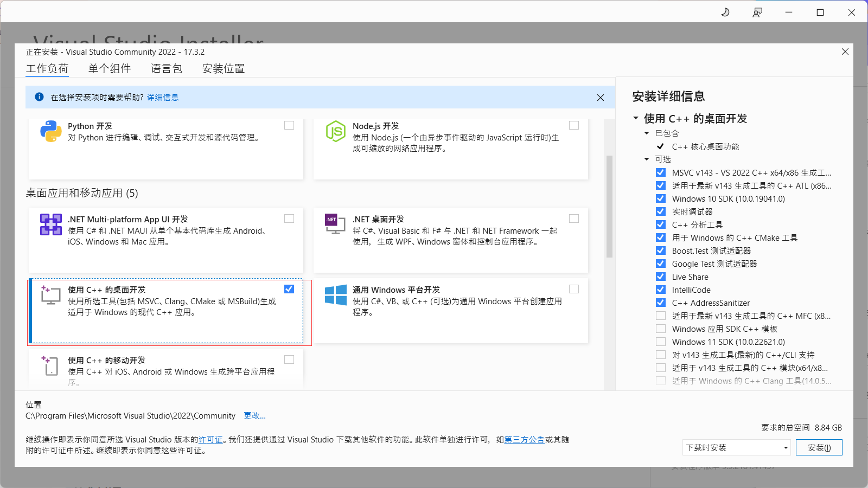Click the .NET desktop development icon

pos(335,223)
